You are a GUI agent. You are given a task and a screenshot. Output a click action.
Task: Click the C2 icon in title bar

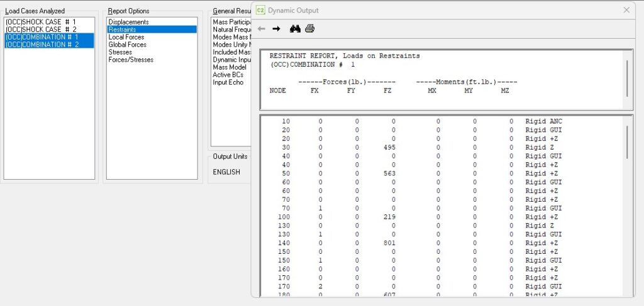point(261,10)
